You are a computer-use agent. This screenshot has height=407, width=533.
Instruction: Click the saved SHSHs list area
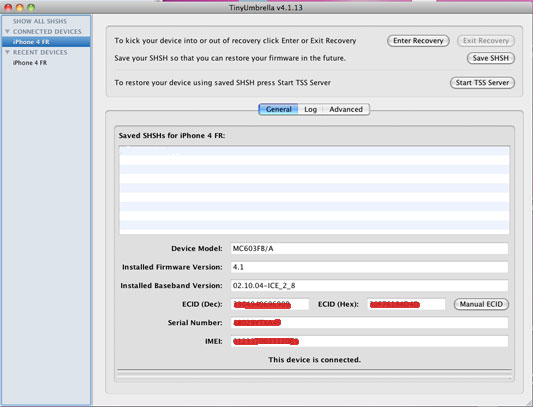click(x=314, y=190)
